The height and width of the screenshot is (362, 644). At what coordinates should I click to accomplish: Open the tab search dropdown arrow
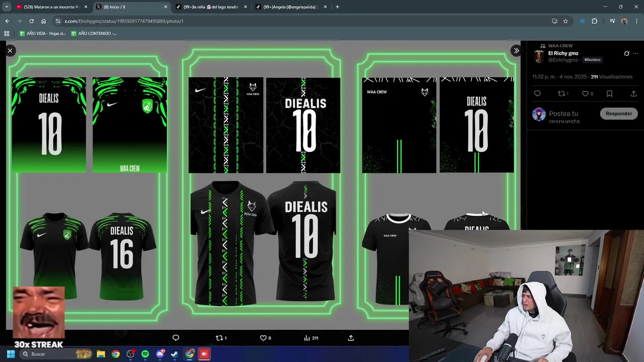tap(7, 7)
